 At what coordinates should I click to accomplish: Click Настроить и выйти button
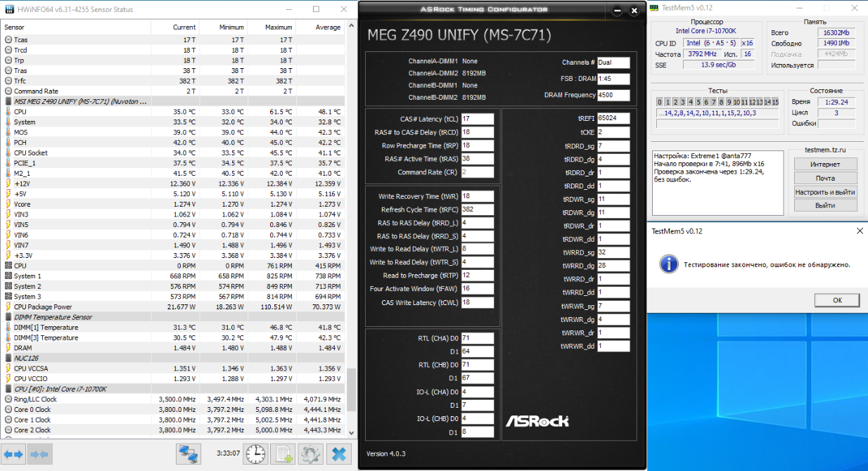click(825, 192)
